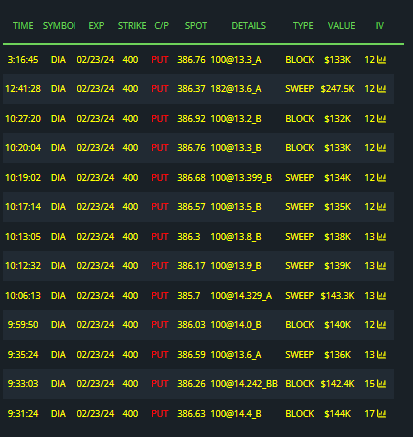The image size is (413, 437).
Task: Click the $140K value cell
Action: coord(337,325)
